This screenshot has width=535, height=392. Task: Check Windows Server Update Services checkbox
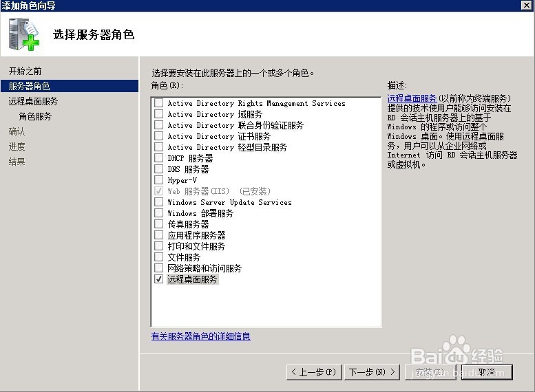158,202
